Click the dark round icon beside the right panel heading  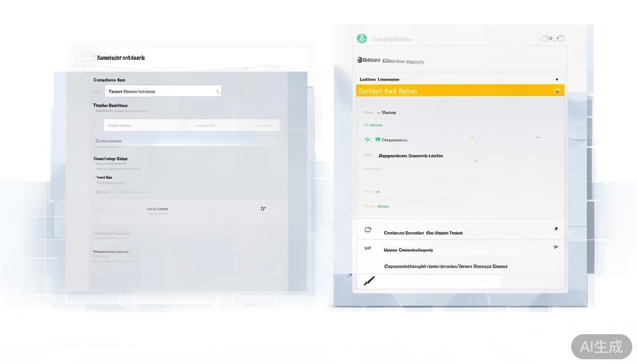(360, 60)
